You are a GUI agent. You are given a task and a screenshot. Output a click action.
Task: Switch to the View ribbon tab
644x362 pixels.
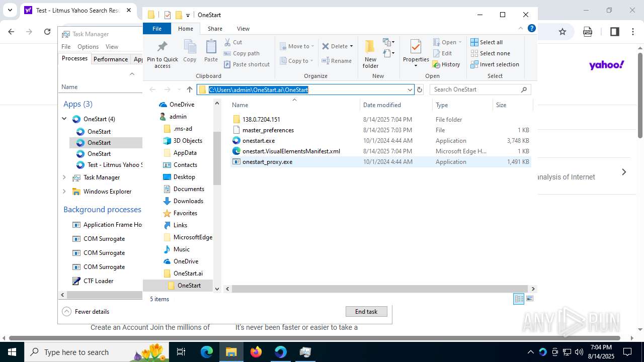click(243, 29)
